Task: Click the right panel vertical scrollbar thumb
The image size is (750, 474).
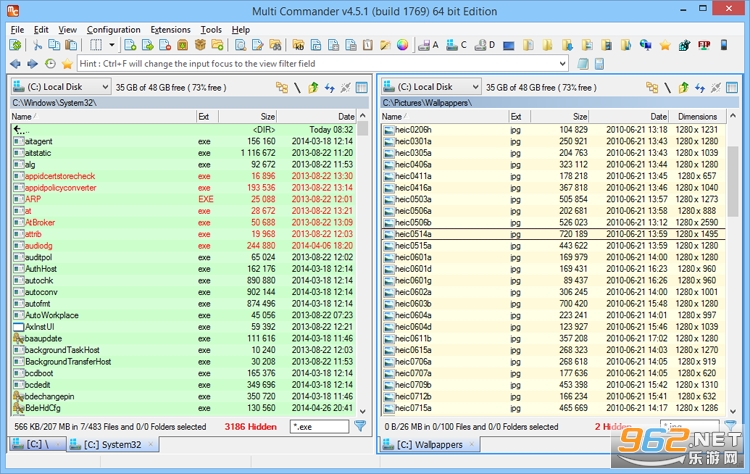Action: click(732, 181)
